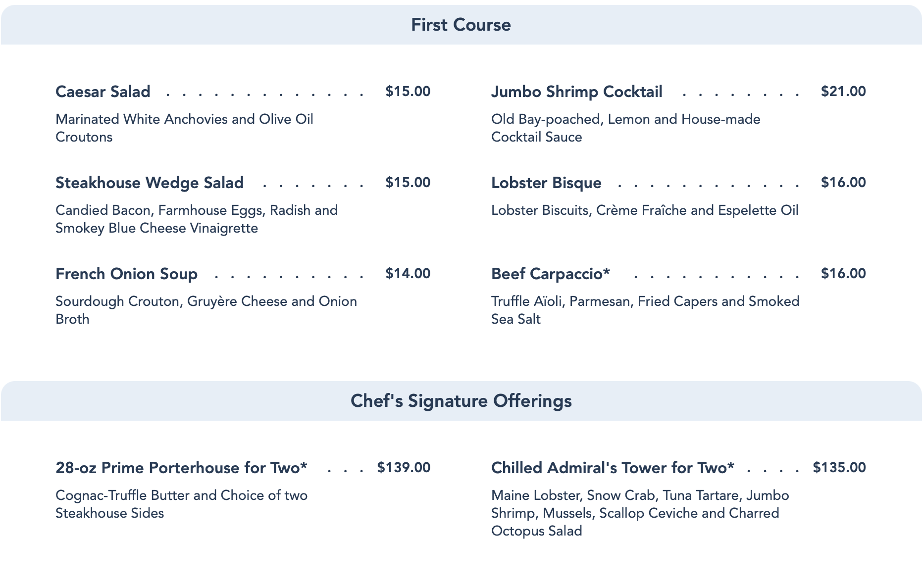
Task: Select the Caesar Salad item title
Action: [x=103, y=92]
